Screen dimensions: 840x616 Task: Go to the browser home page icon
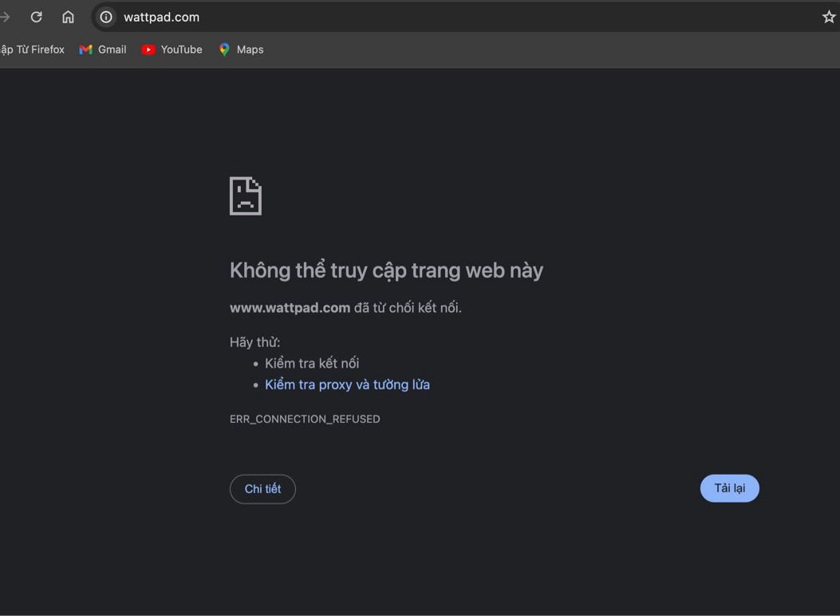[x=68, y=17]
